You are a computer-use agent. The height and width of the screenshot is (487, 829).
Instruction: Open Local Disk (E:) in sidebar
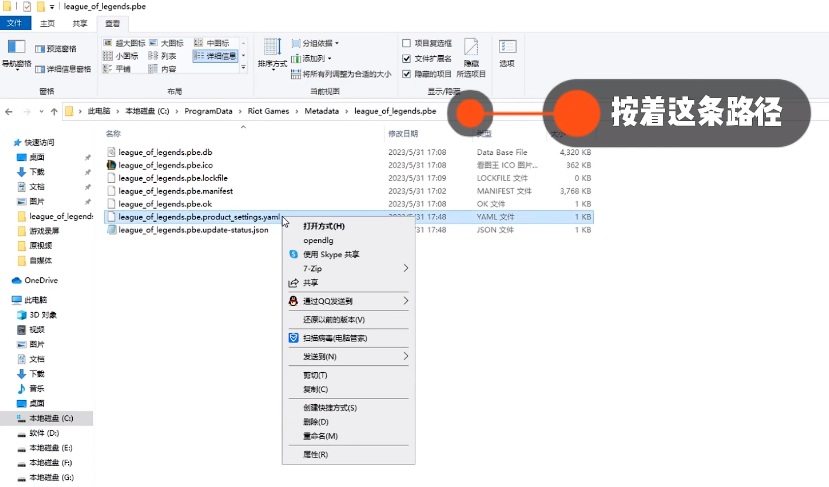pos(45,448)
